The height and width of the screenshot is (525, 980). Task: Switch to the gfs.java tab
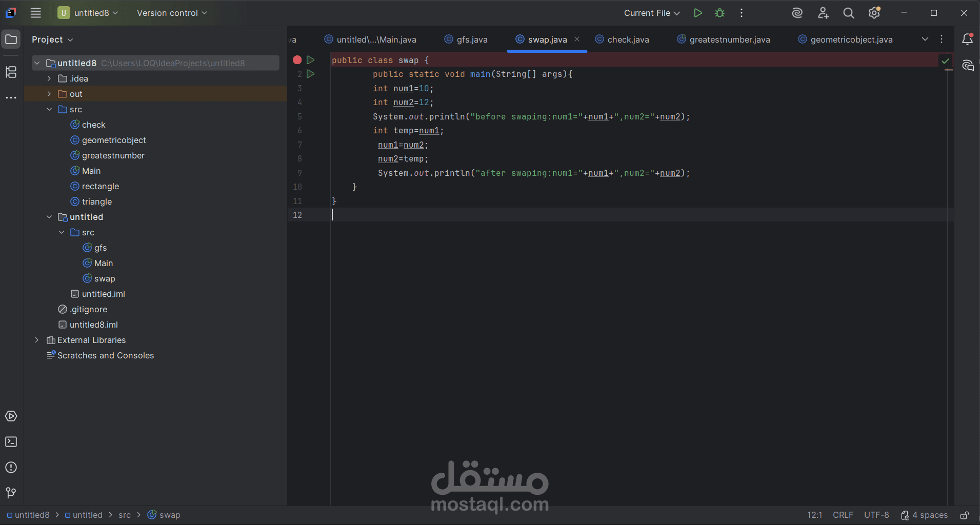[x=466, y=39]
